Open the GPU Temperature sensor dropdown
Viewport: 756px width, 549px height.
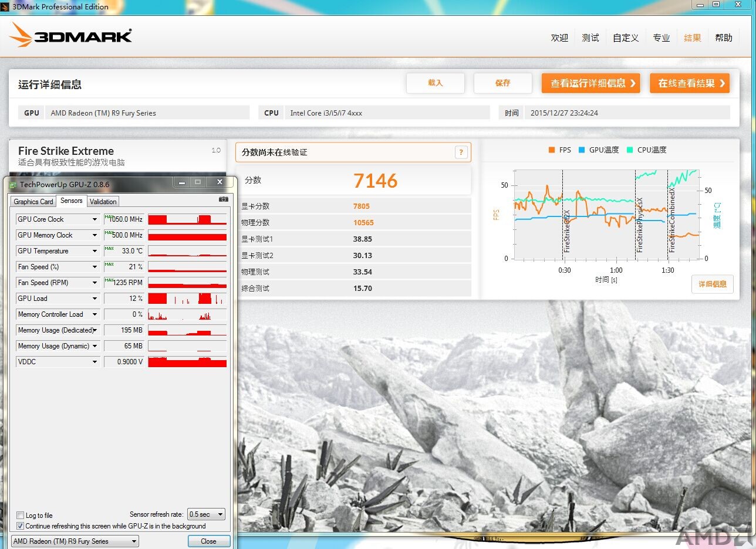click(95, 251)
